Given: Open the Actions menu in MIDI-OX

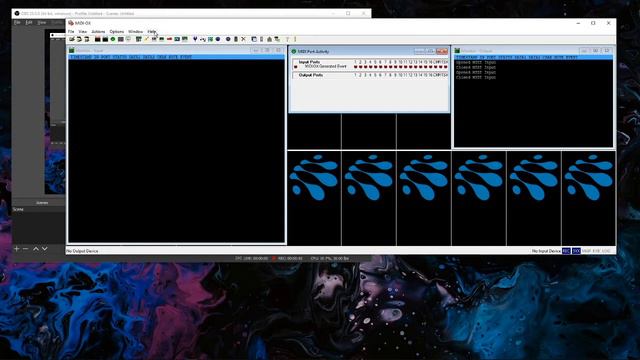Looking at the screenshot, I should [x=98, y=31].
